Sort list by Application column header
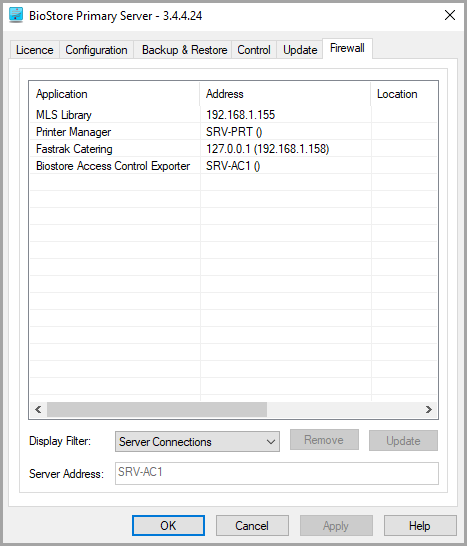Image resolution: width=467 pixels, height=546 pixels. click(115, 94)
